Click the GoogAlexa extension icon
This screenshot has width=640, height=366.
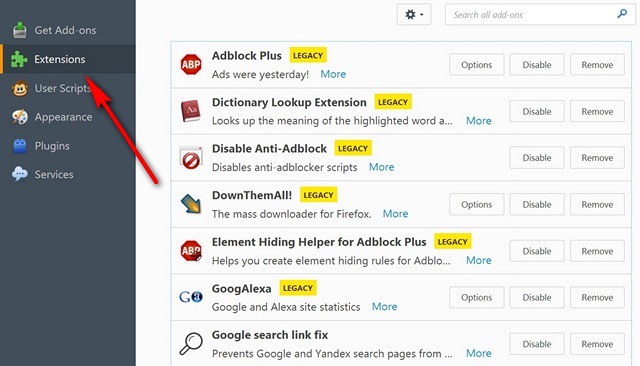(191, 297)
